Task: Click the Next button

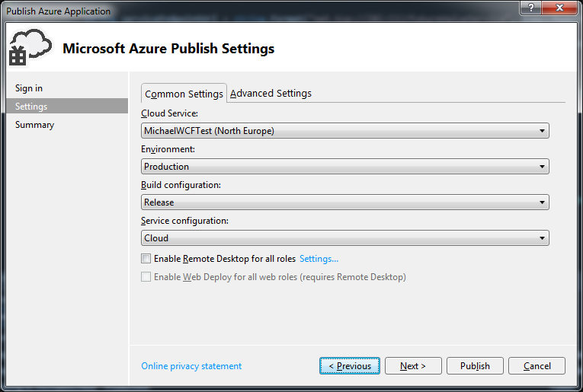Action: click(412, 366)
